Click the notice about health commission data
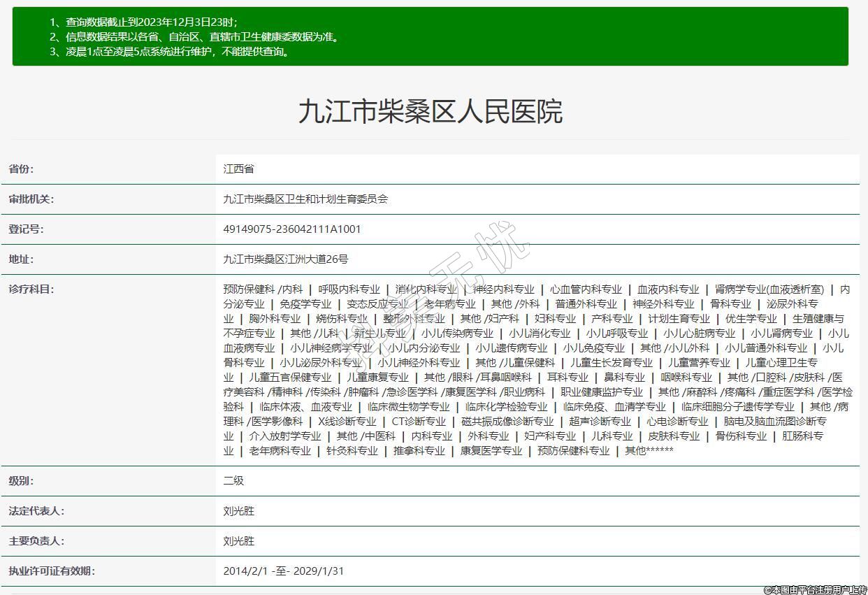The height and width of the screenshot is (595, 868). 194,37
